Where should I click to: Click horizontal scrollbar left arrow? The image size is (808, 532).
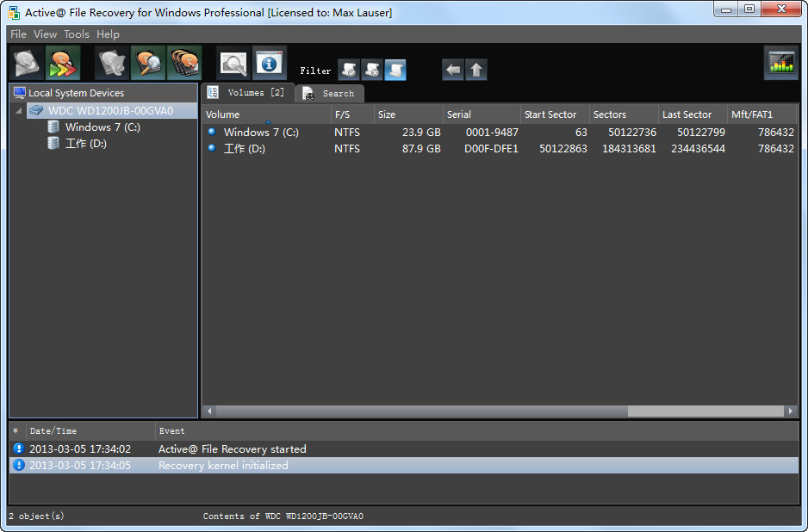tap(209, 411)
